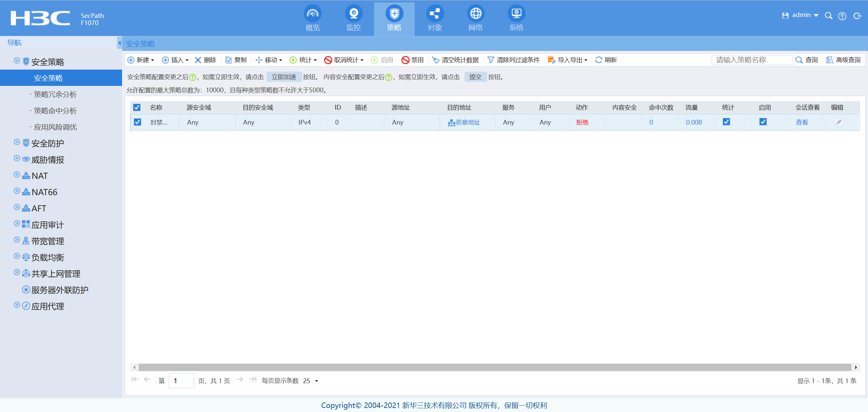
Task: Click the 立即加速 button
Action: pos(284,77)
